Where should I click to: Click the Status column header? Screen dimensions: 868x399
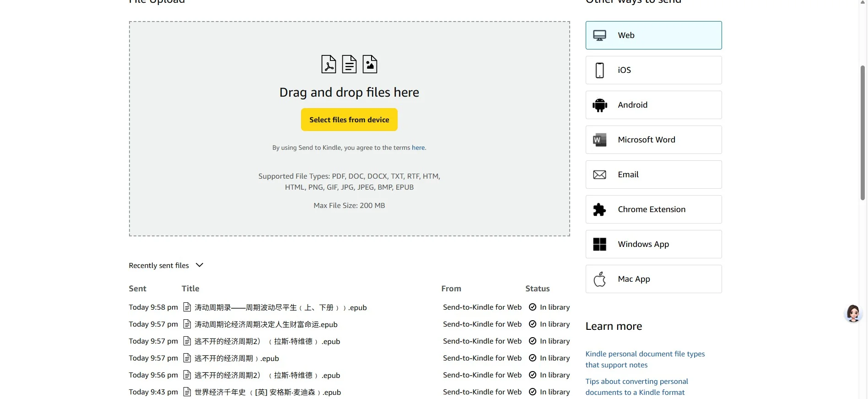point(537,289)
